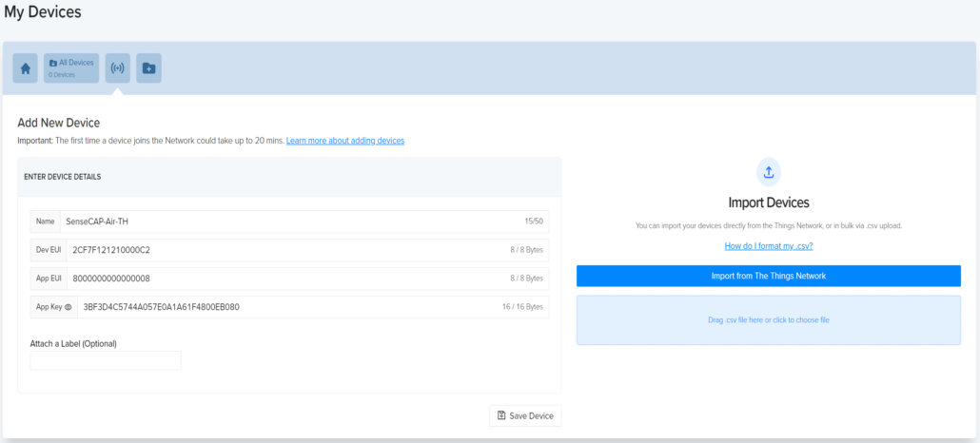980x443 pixels.
Task: Focus the Name field with SenseCAP-Air-TH
Action: pyautogui.click(x=285, y=221)
